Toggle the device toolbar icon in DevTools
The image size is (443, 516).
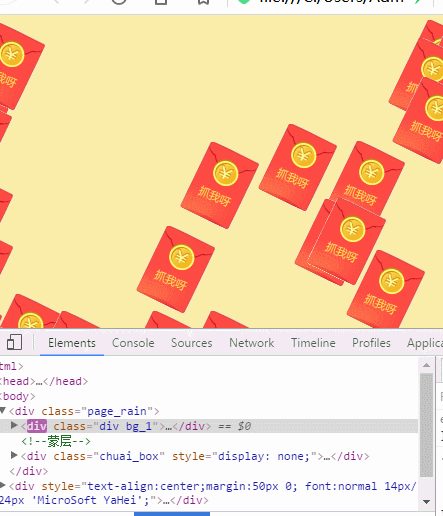(x=14, y=342)
